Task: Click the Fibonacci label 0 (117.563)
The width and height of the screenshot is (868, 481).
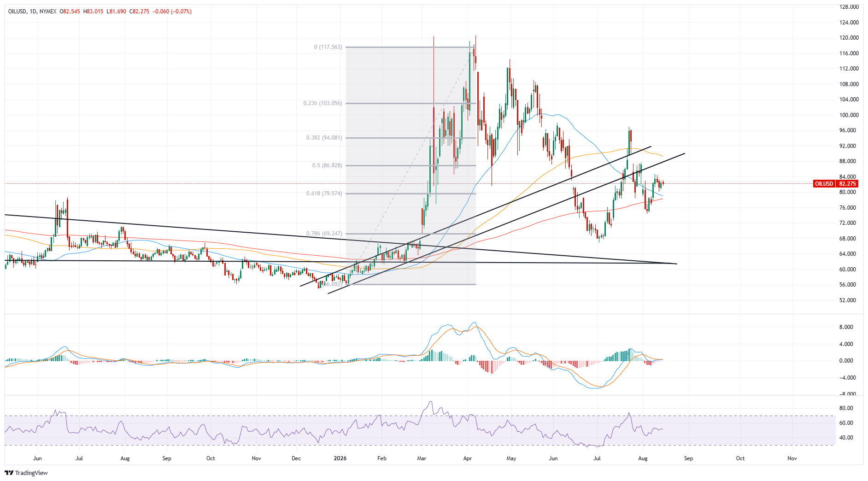Action: coord(328,47)
